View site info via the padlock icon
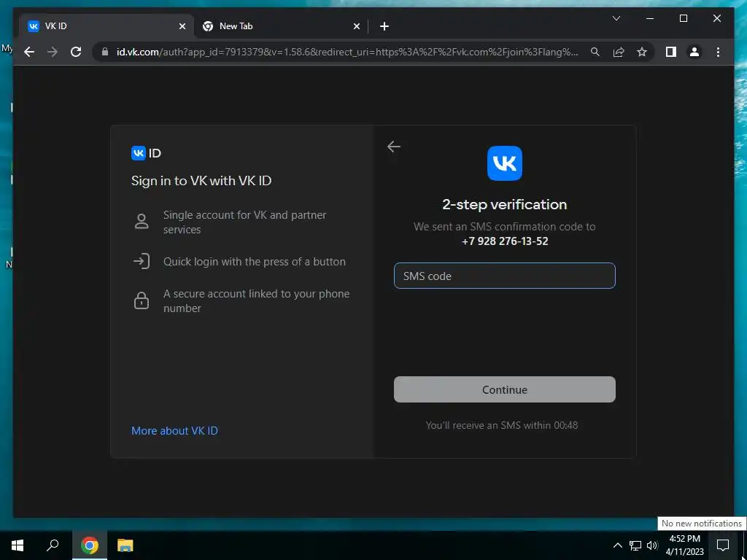Image resolution: width=747 pixels, height=560 pixels. pyautogui.click(x=105, y=52)
